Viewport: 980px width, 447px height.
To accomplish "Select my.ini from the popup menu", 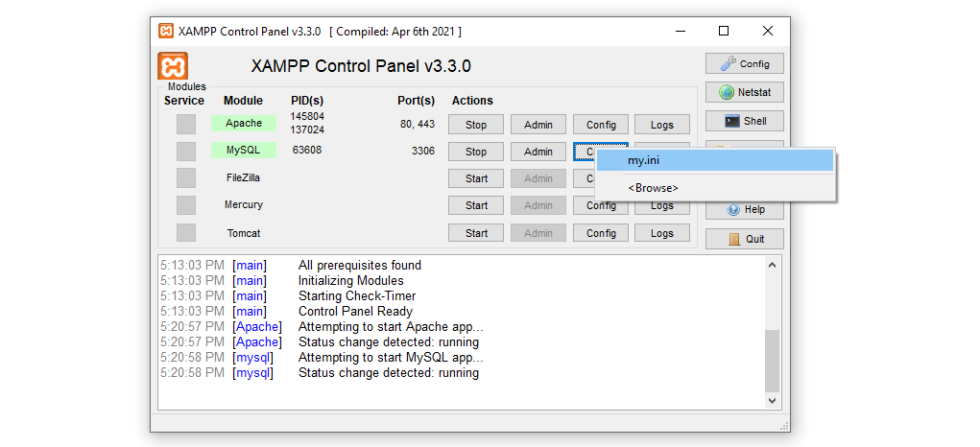I will click(x=715, y=161).
